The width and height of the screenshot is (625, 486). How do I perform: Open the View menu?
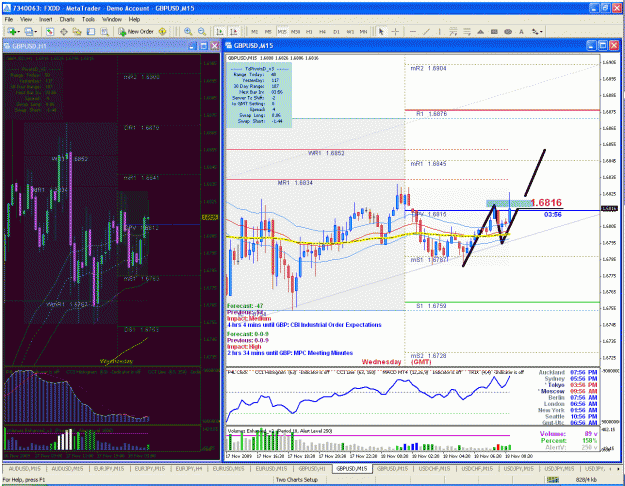pos(26,19)
